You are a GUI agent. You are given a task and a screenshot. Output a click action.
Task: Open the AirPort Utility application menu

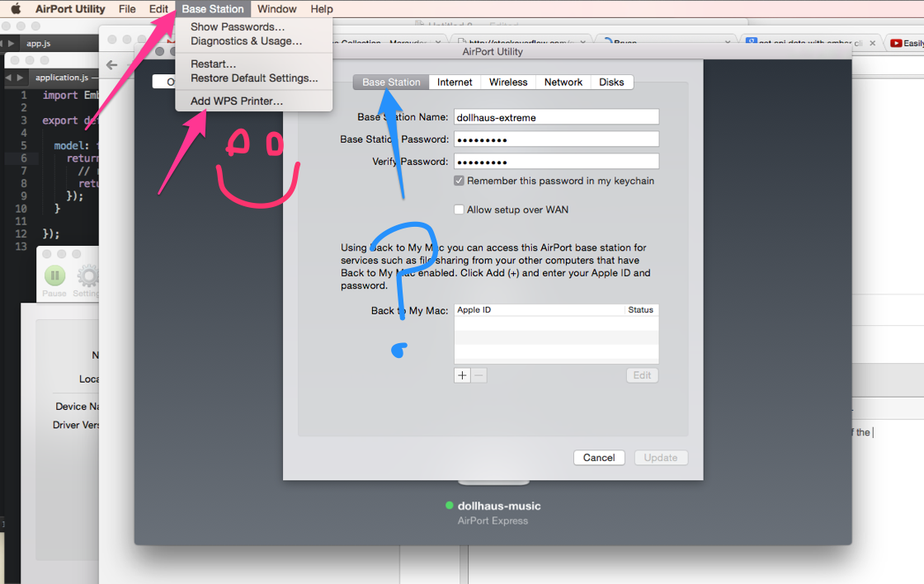69,9
